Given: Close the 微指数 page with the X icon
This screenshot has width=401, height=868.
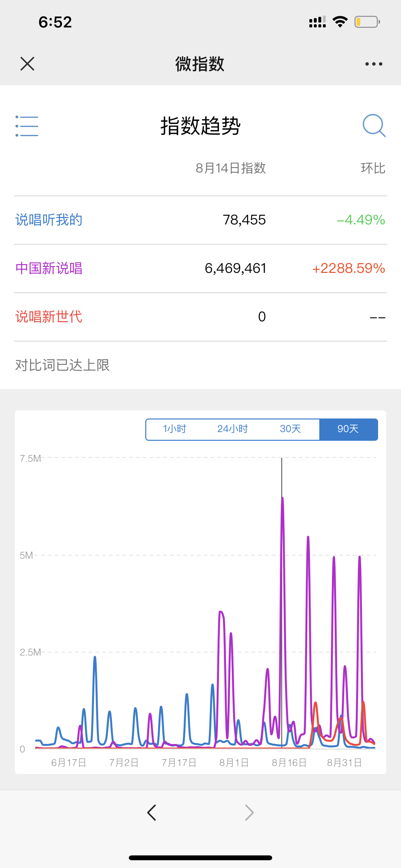Looking at the screenshot, I should (x=27, y=64).
